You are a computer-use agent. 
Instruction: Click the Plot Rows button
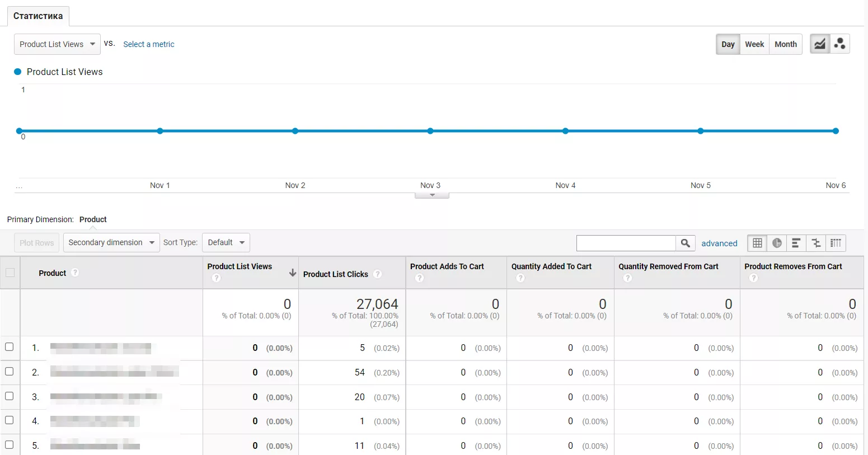pos(37,243)
